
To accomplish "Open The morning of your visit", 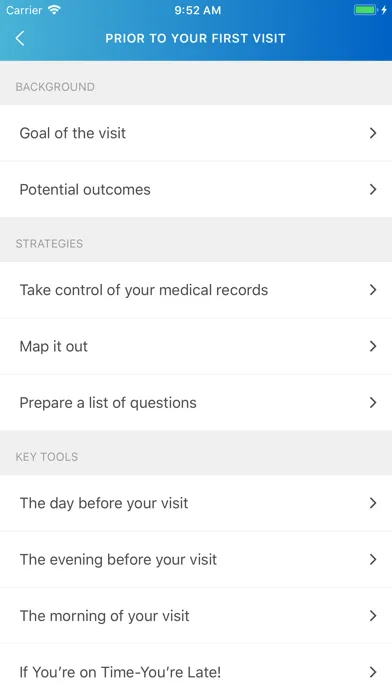I will 196,616.
